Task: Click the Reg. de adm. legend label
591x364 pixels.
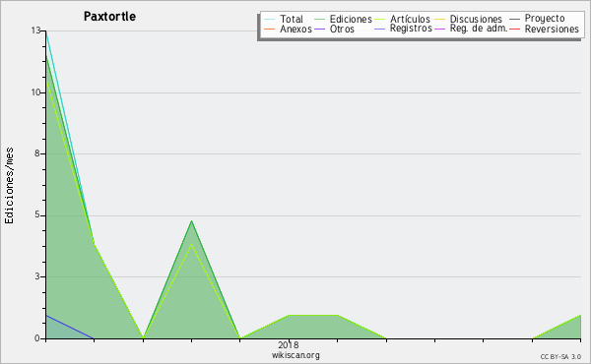Action: tap(479, 29)
